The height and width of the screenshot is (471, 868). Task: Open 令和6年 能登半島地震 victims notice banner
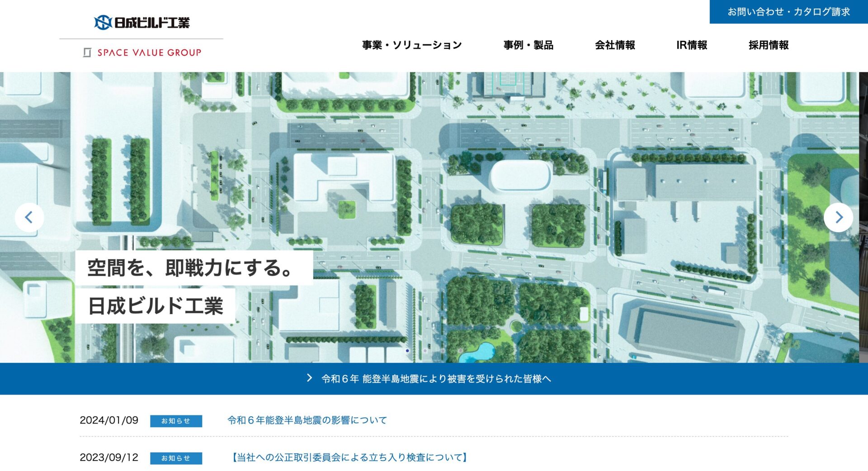[434, 379]
